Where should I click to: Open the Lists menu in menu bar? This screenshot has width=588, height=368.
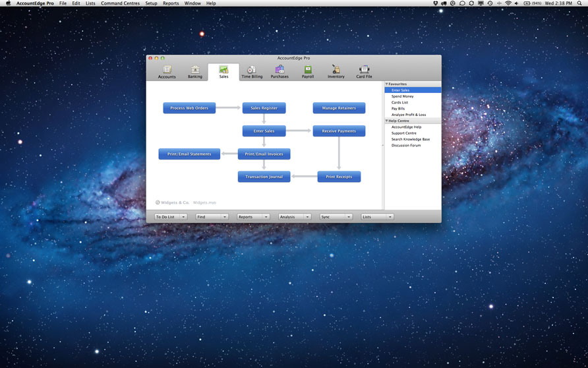pos(90,3)
